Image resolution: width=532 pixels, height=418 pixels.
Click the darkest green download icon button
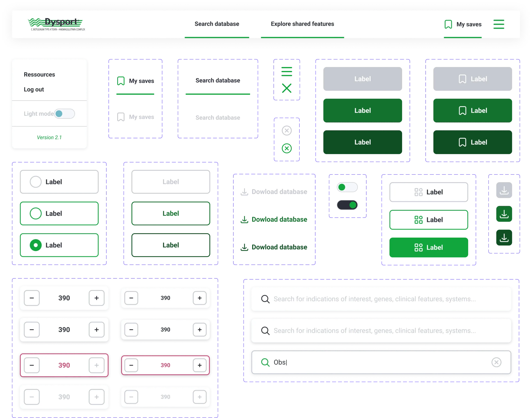pos(504,238)
